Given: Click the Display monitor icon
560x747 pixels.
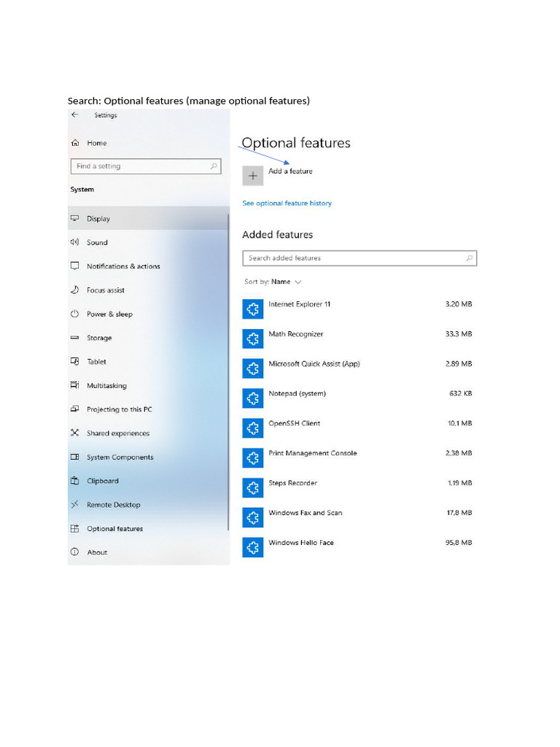Looking at the screenshot, I should coord(75,218).
